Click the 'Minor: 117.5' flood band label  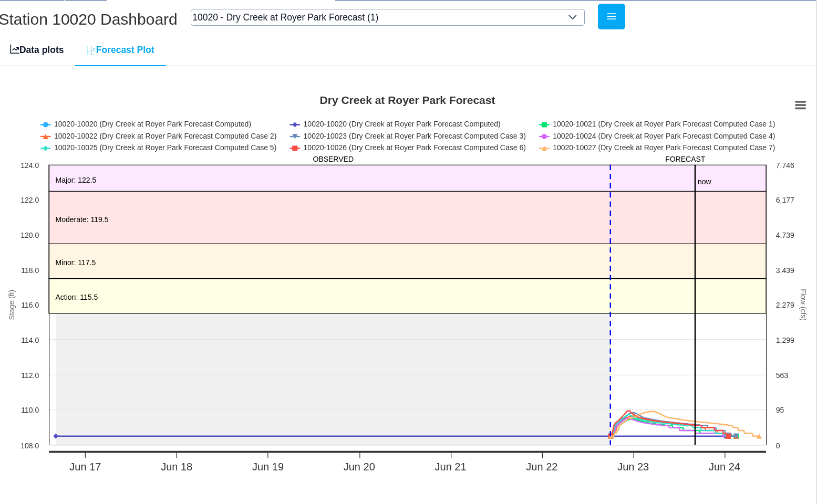(76, 262)
